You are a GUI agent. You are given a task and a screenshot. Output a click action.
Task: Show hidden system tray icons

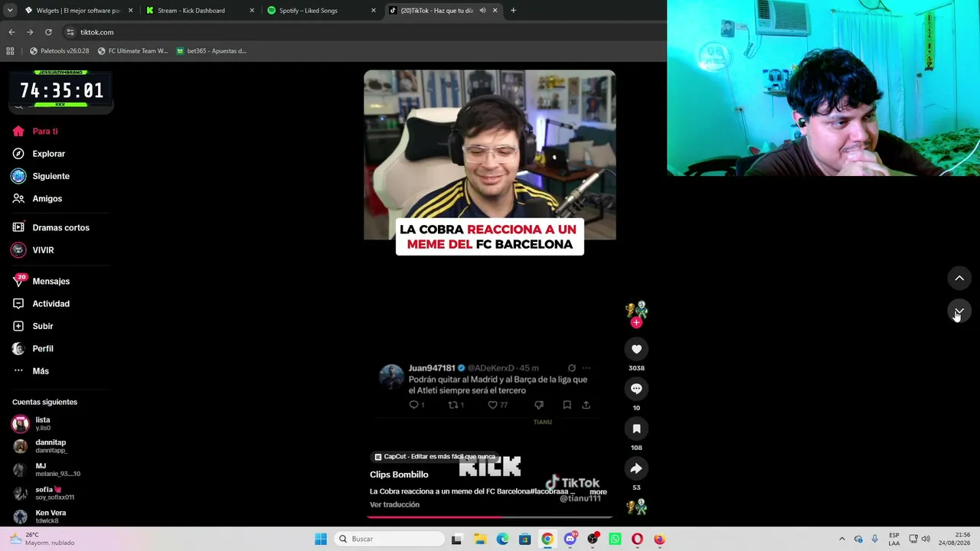[842, 539]
